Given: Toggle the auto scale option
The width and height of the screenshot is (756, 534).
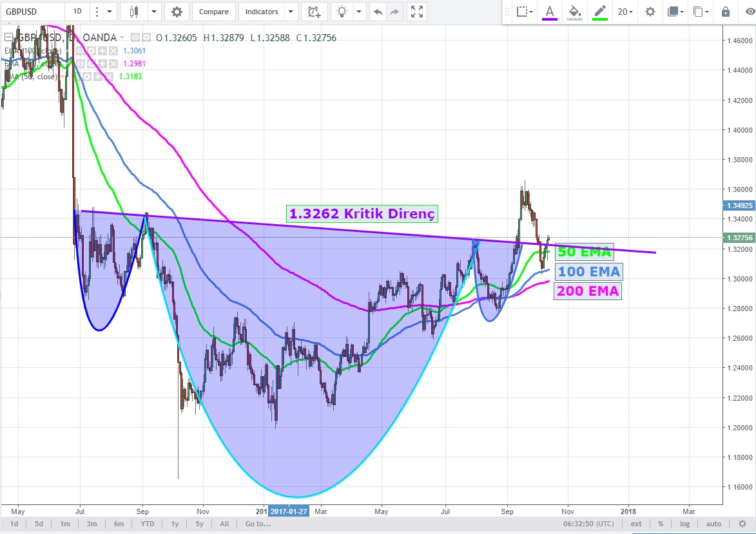Looking at the screenshot, I should click(x=713, y=524).
